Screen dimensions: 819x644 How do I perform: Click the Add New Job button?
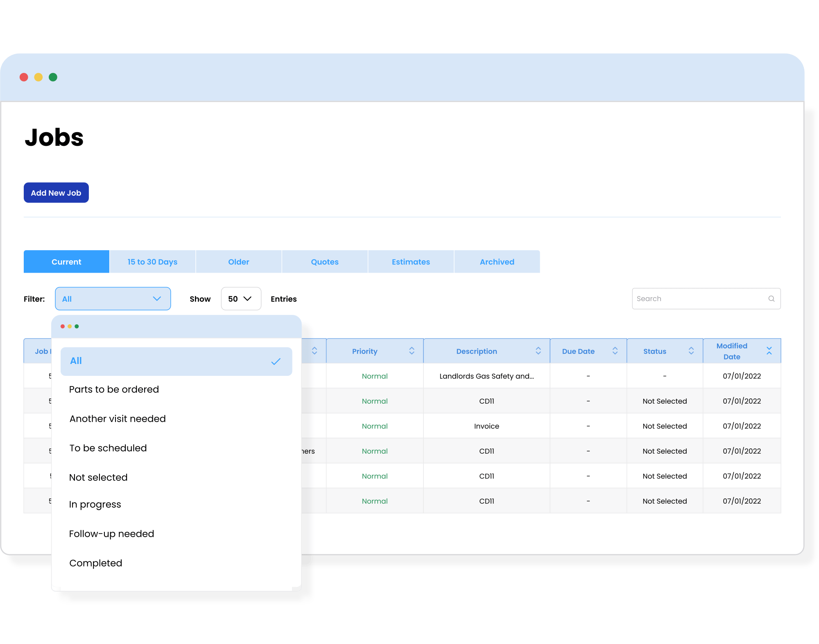tap(56, 192)
